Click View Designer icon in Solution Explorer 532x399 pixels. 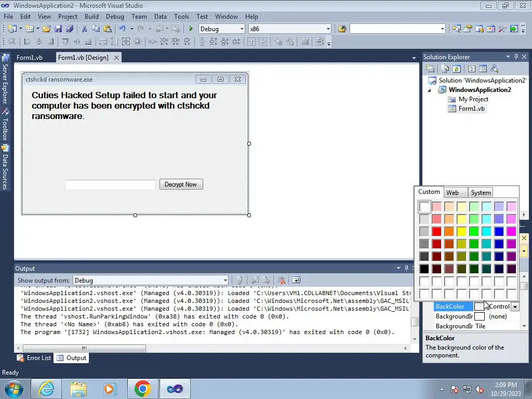click(483, 69)
